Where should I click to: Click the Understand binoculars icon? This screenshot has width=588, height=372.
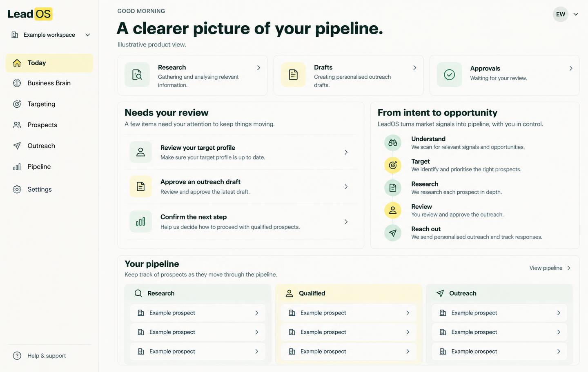[393, 143]
